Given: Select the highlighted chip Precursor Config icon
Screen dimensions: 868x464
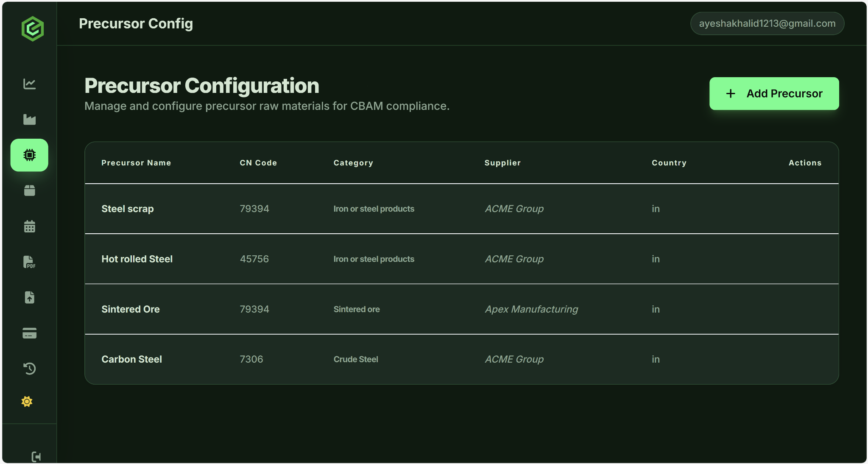Looking at the screenshot, I should click(29, 155).
